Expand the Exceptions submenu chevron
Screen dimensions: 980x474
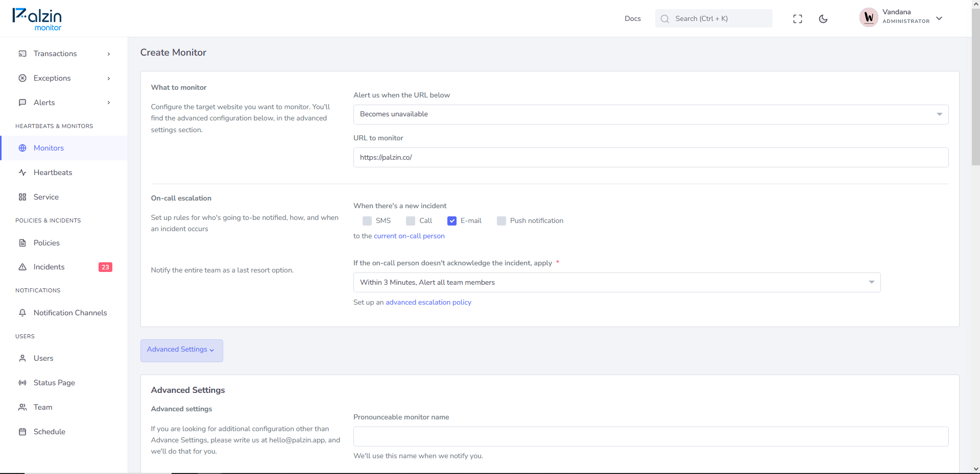109,79
